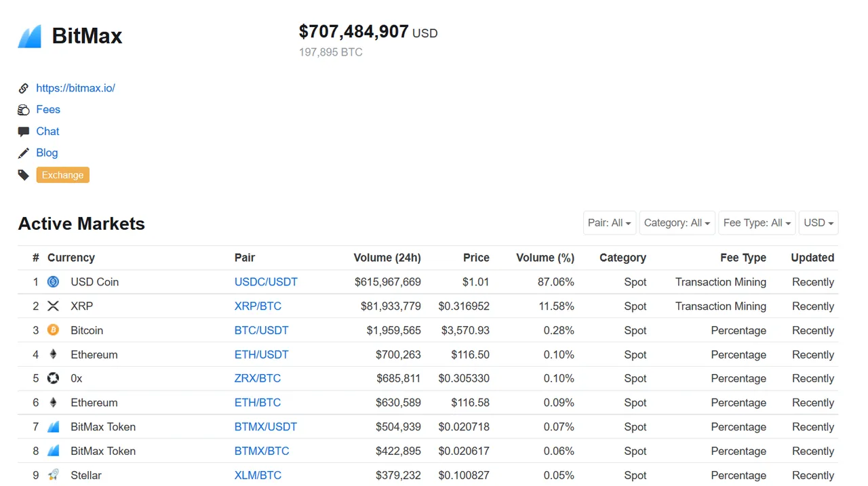Click the Price column header

click(x=476, y=258)
